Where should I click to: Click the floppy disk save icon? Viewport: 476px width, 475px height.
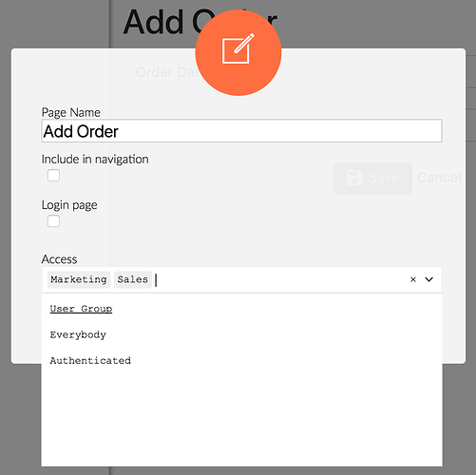pos(354,178)
